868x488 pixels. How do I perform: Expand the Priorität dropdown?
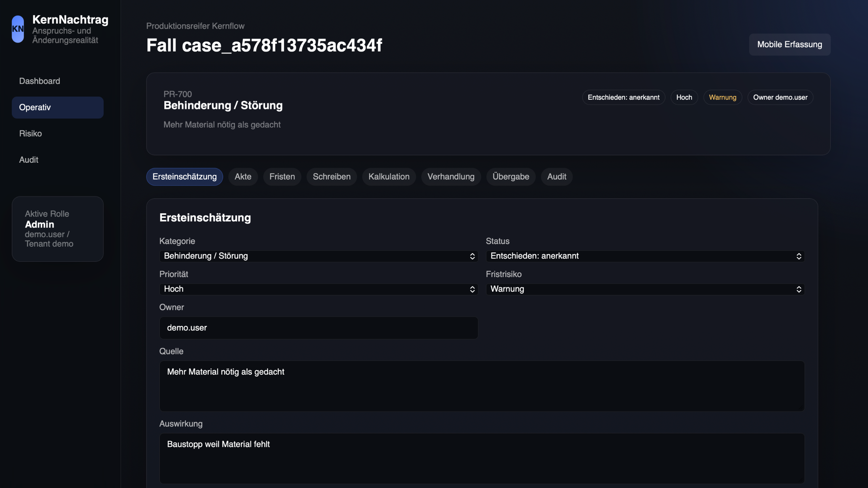[319, 289]
